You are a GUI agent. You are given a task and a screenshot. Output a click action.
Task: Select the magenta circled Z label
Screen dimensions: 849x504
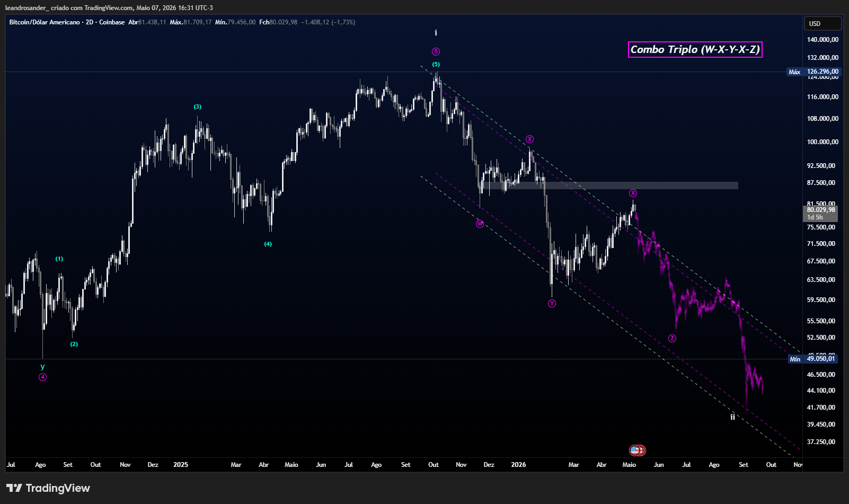point(672,338)
